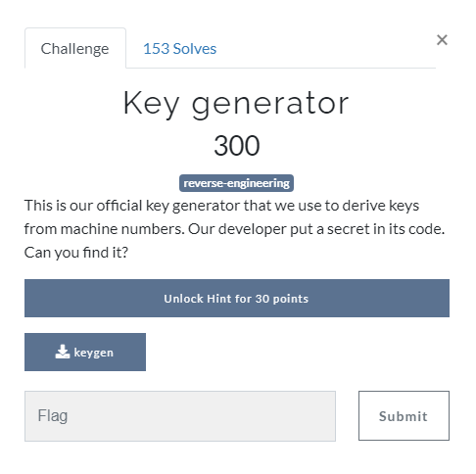Image resolution: width=476 pixels, height=474 pixels.
Task: Click the 'Can you find it?' sentence
Action: 76,253
